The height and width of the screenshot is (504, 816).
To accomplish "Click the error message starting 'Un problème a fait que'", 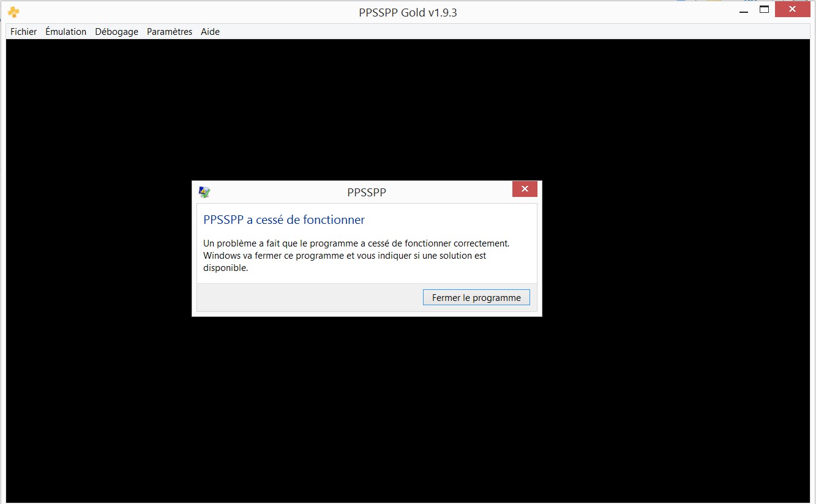I will point(356,255).
